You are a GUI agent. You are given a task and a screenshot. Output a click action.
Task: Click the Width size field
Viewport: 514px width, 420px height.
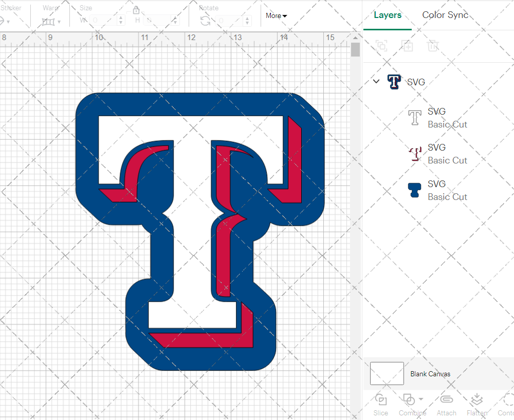[x=103, y=21]
